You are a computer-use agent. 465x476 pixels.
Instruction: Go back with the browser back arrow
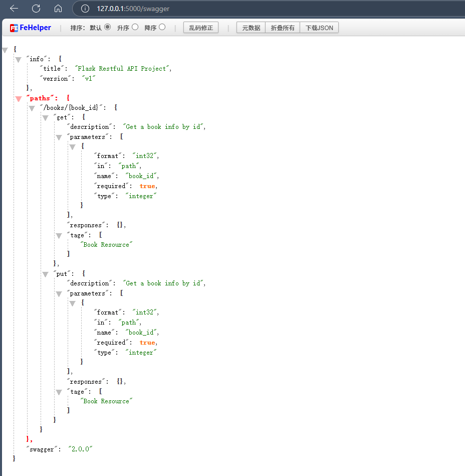(14, 9)
